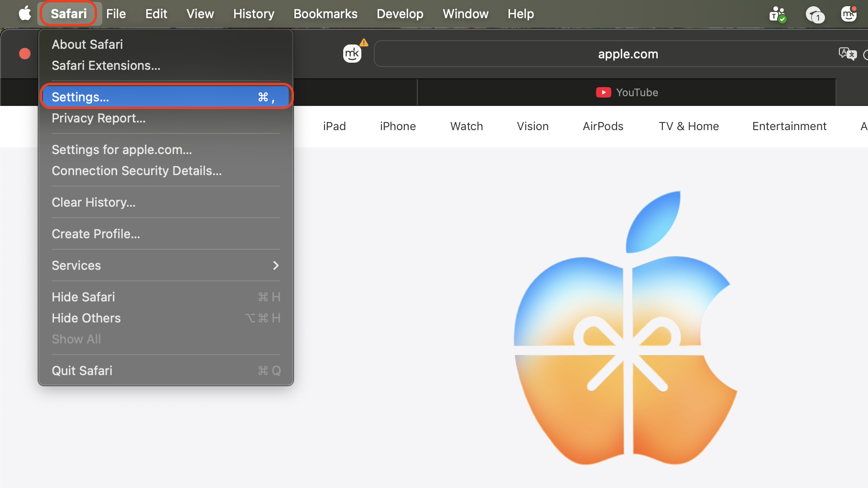The height and width of the screenshot is (488, 868).
Task: Click the warning triangle on the profile icon
Action: tap(363, 43)
